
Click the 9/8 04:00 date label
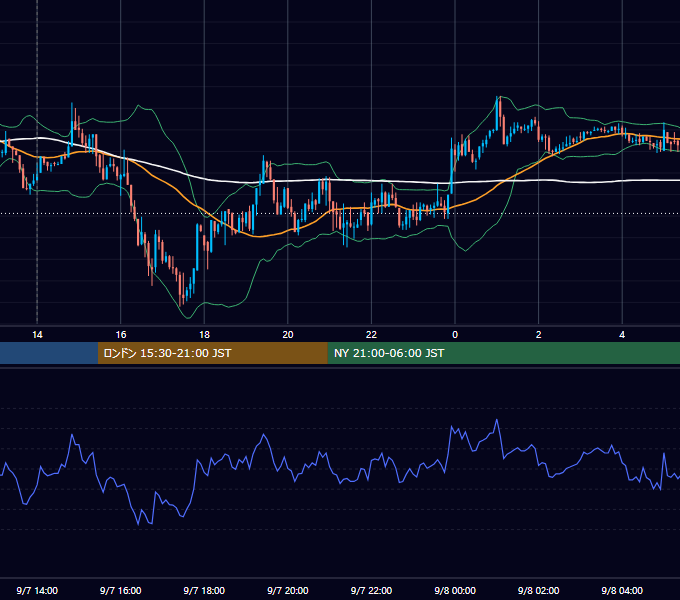click(622, 591)
